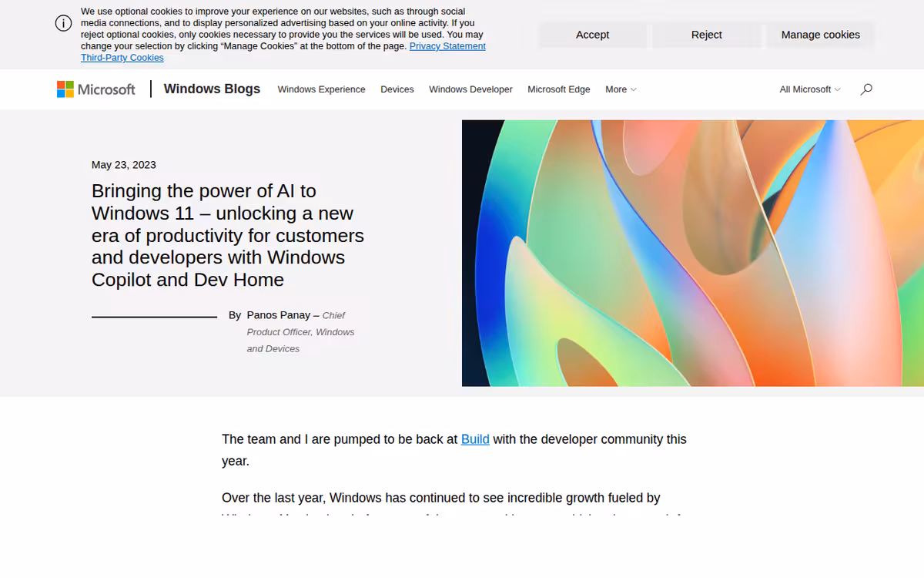Click the Microsoft logo
The image size is (924, 578).
[95, 89]
